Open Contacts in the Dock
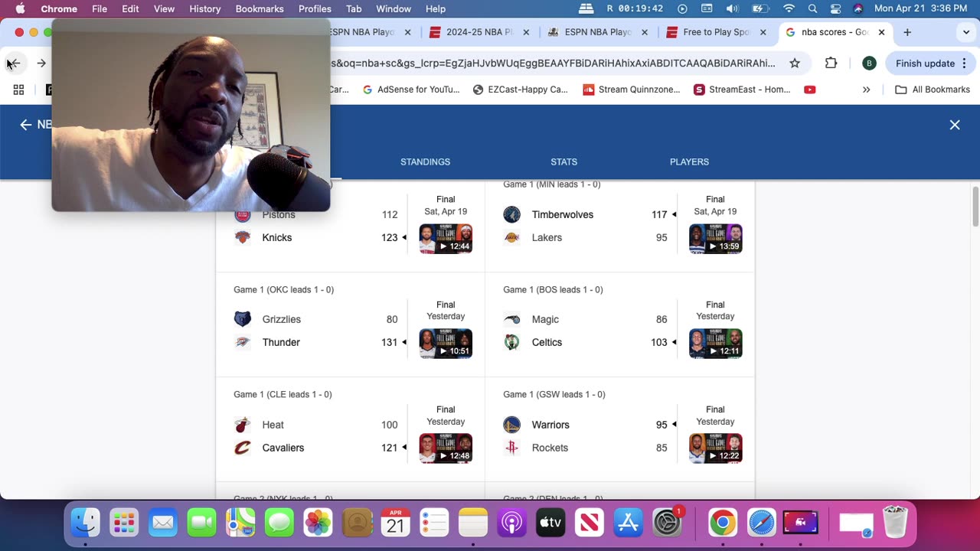This screenshot has width=980, height=551. (x=357, y=523)
